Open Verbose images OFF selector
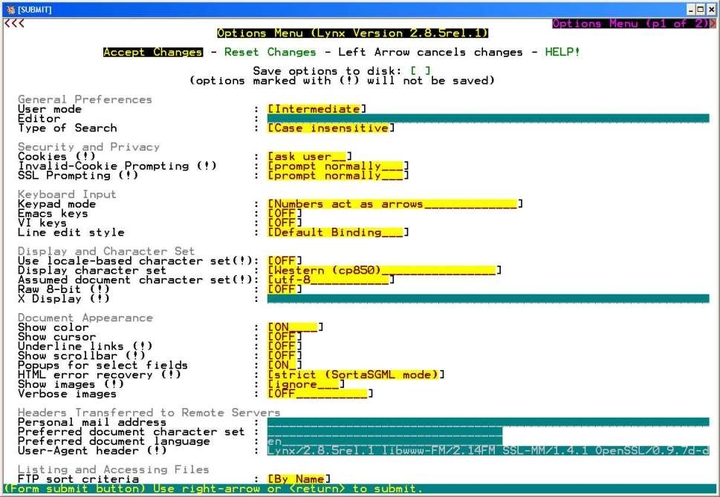The image size is (720, 497). click(321, 394)
